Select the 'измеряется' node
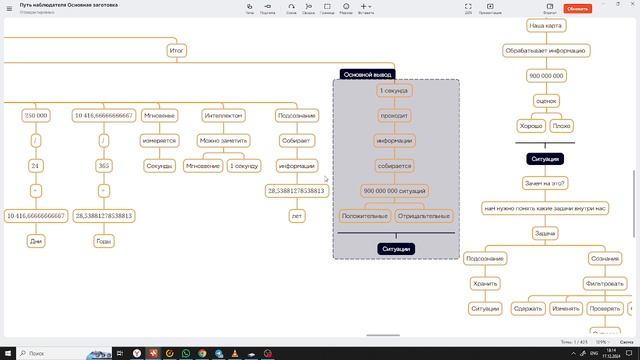 point(159,140)
